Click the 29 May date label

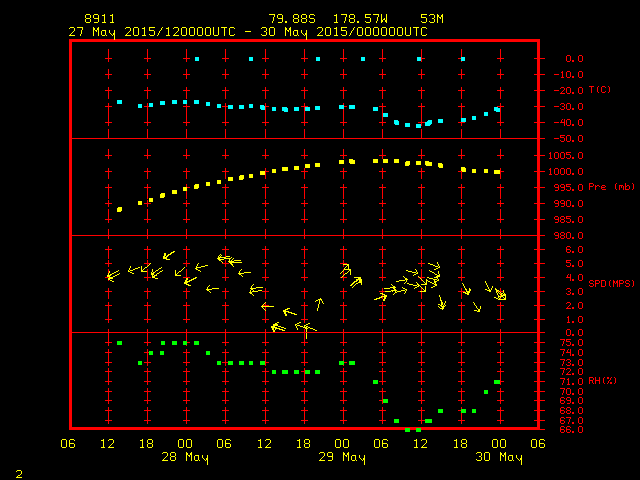point(342,457)
